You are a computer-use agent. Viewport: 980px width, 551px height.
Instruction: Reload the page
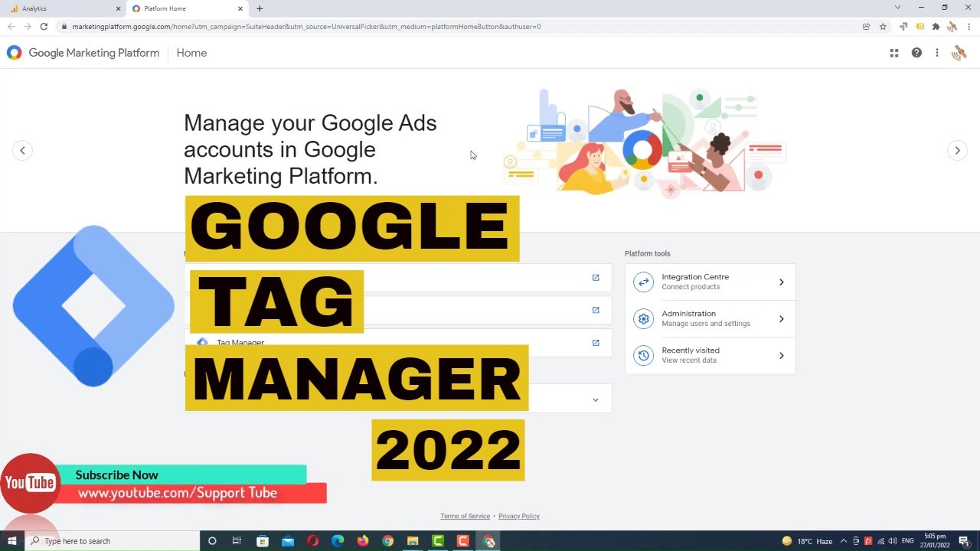click(x=44, y=27)
